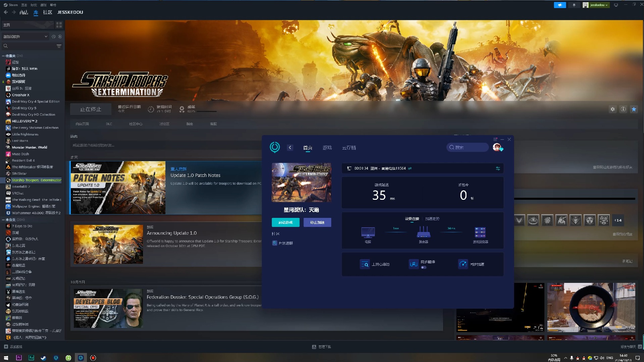The image size is (644, 362).
Task: Open manage downloads at bottom bar
Action: click(321, 347)
